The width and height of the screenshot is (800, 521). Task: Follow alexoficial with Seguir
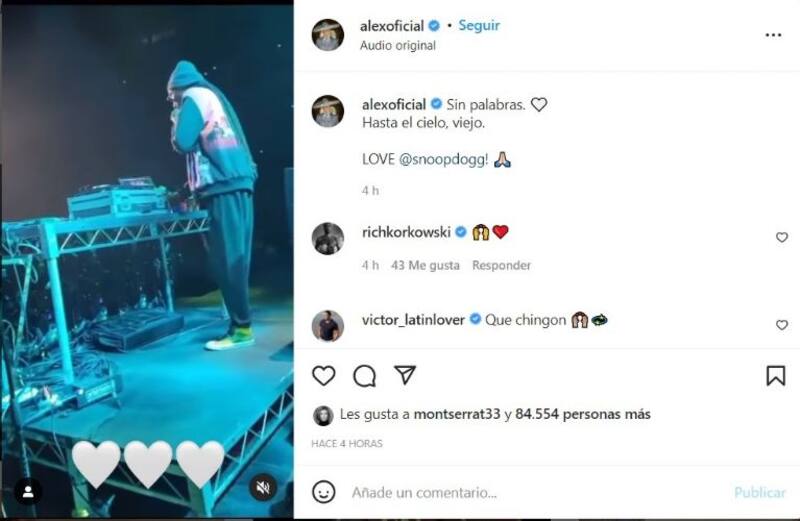(479, 26)
